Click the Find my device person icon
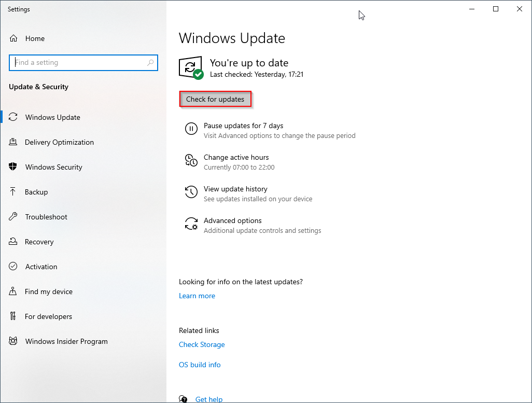 click(13, 291)
